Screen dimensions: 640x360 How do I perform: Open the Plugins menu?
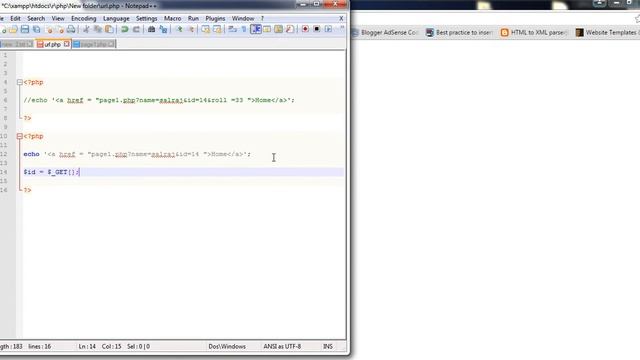point(215,18)
